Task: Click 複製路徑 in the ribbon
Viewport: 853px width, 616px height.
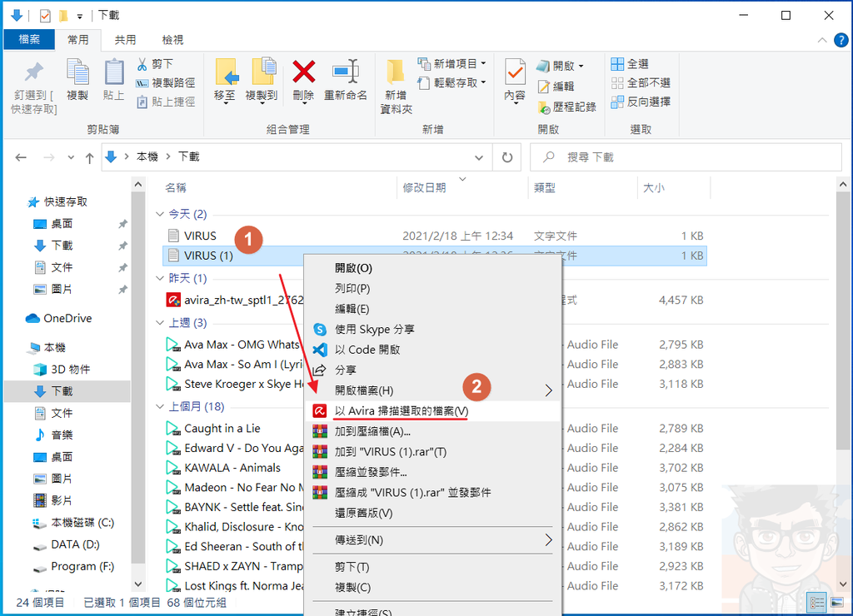Action: [x=166, y=82]
